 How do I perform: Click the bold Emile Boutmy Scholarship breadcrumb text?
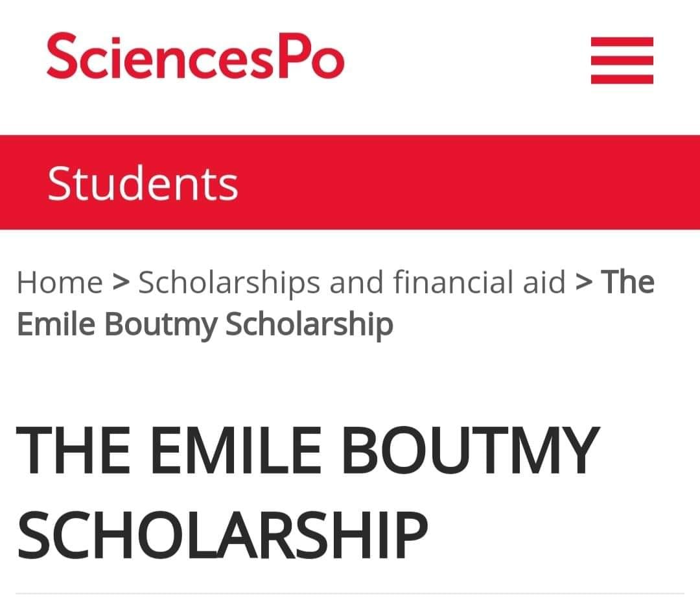[205, 324]
